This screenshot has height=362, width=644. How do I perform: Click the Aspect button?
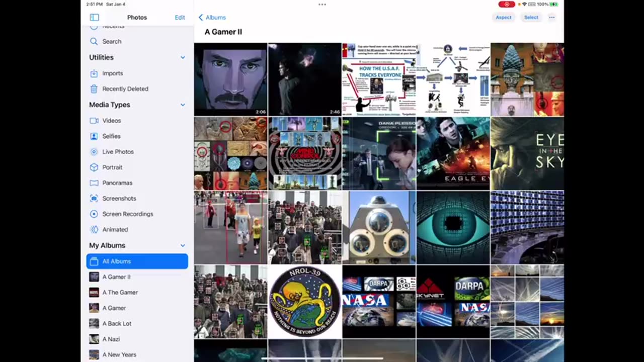[x=503, y=17]
